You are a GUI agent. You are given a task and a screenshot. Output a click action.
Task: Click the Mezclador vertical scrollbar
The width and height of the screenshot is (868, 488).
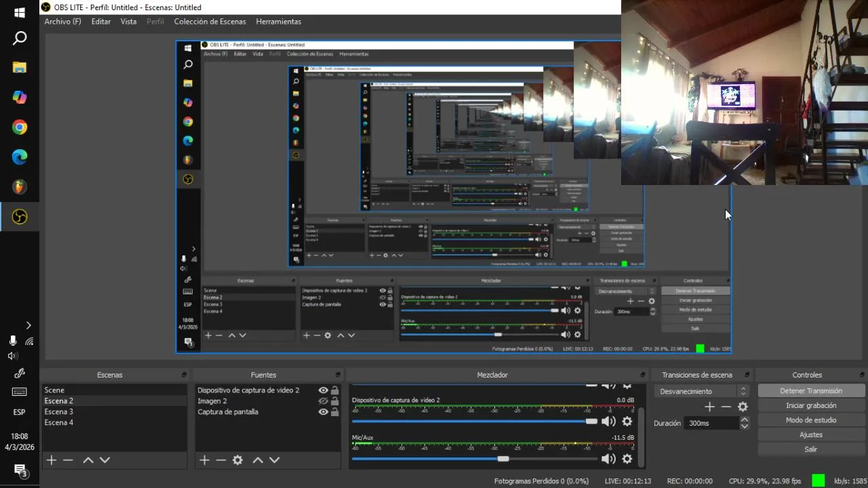642,437
